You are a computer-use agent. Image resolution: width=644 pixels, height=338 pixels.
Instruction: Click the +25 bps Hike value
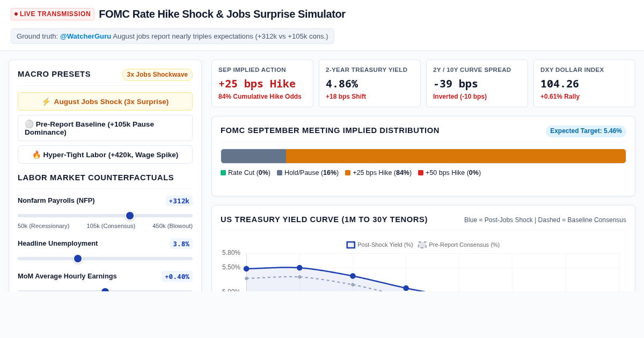coord(257,84)
